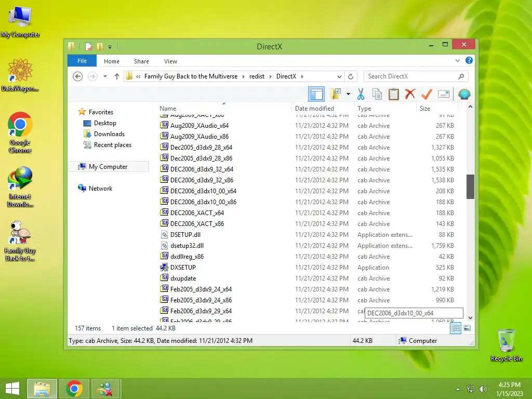
Task: Expand the folder options dropdown arrow
Action: tap(348, 94)
